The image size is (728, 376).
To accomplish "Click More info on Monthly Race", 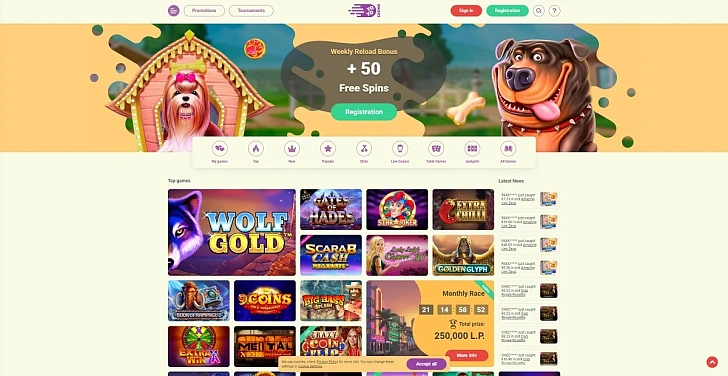I will tap(467, 356).
